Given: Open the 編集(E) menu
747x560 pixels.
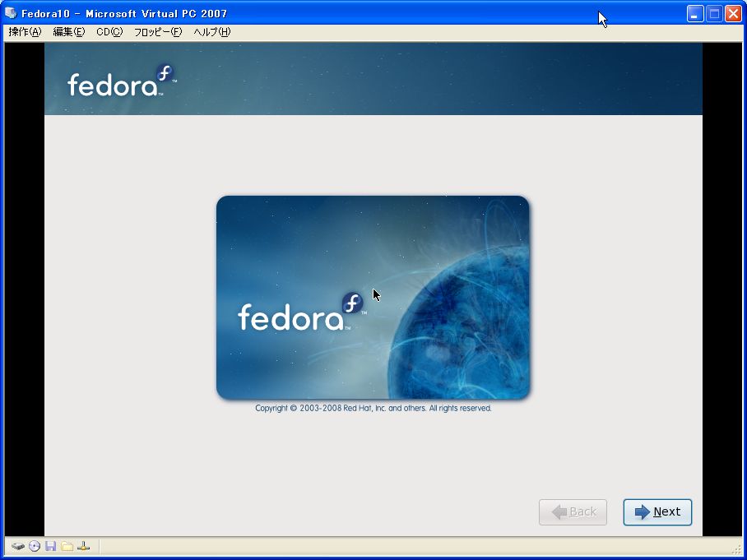Looking at the screenshot, I should tap(68, 32).
